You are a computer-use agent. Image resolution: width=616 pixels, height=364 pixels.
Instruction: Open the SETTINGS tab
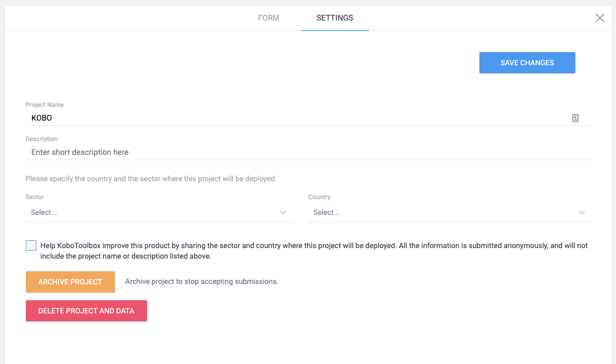(334, 17)
